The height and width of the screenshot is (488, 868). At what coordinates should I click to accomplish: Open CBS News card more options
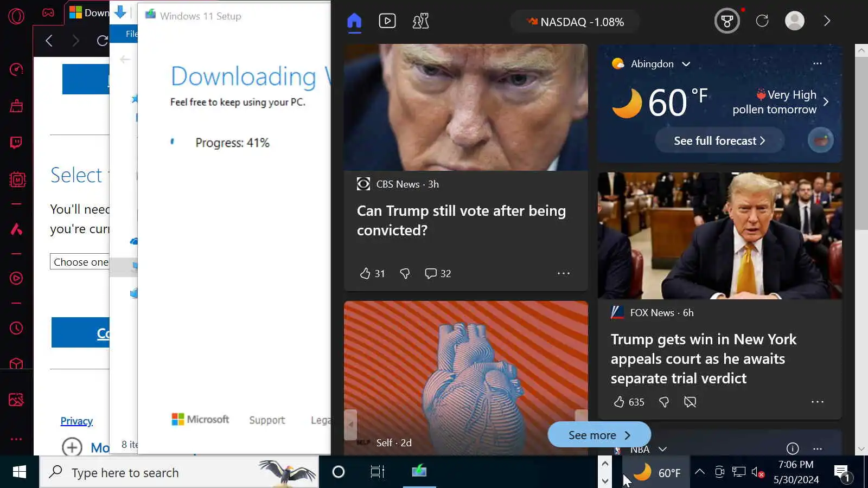(564, 273)
